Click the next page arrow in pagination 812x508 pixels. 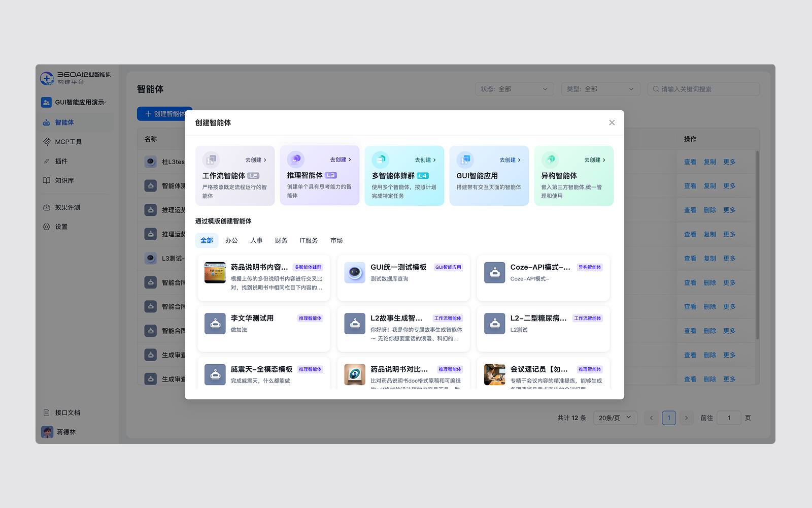point(687,418)
